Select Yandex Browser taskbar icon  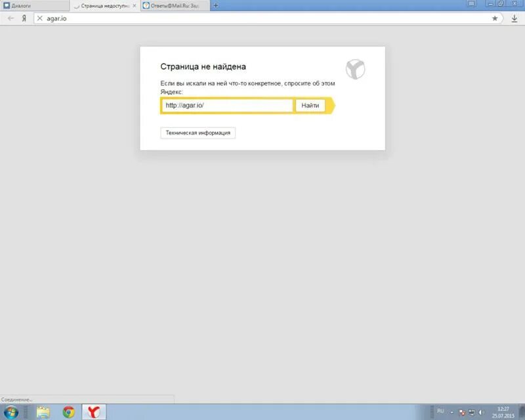[94, 412]
